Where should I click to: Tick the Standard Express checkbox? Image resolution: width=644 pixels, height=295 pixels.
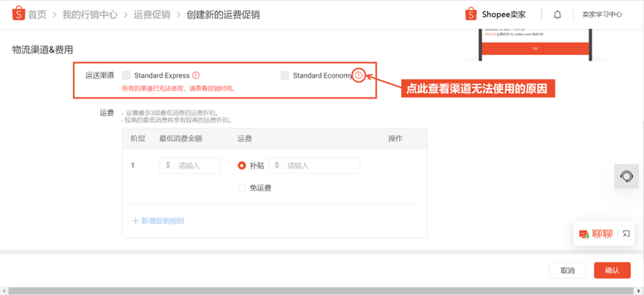coord(127,75)
